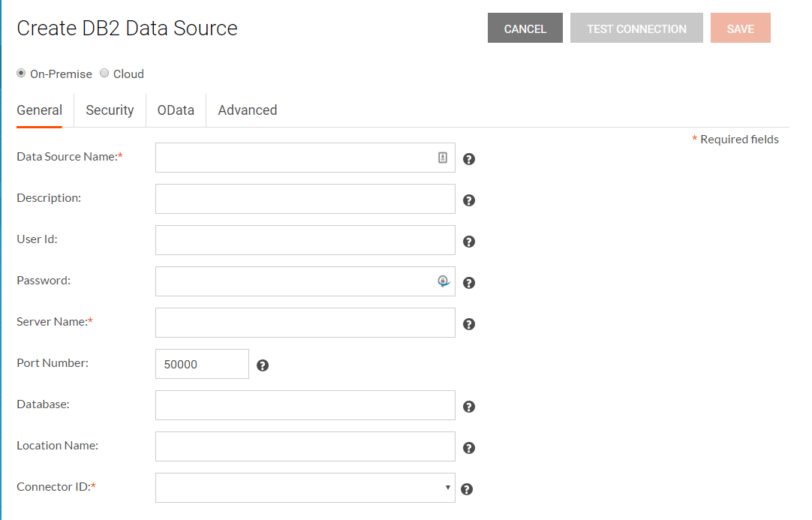Click the 'Password:' label
The height and width of the screenshot is (520, 812).
click(44, 280)
